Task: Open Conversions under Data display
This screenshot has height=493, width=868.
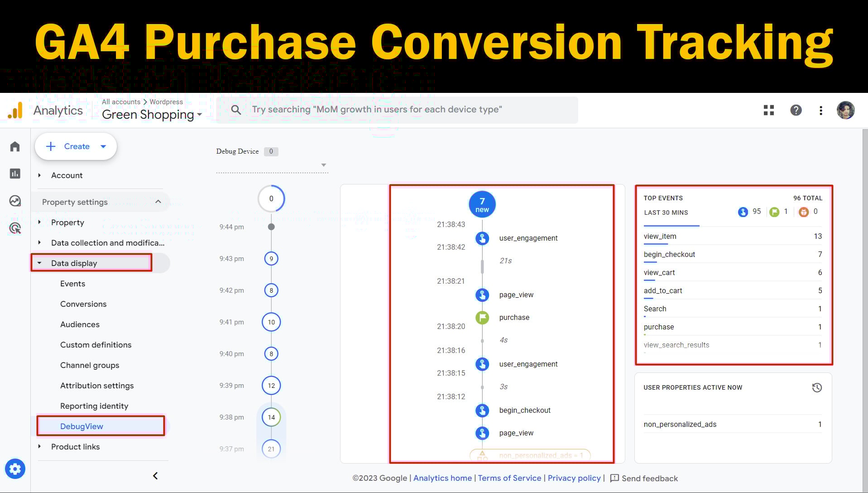Action: [83, 304]
